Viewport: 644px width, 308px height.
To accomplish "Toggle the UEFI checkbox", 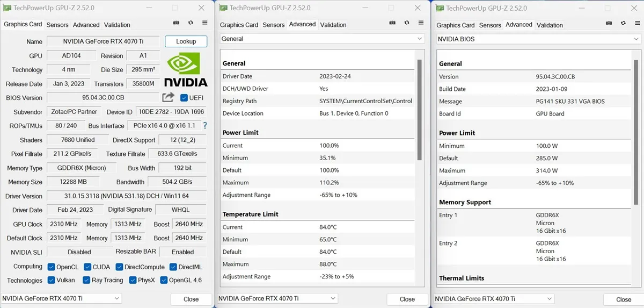I will pyautogui.click(x=184, y=98).
